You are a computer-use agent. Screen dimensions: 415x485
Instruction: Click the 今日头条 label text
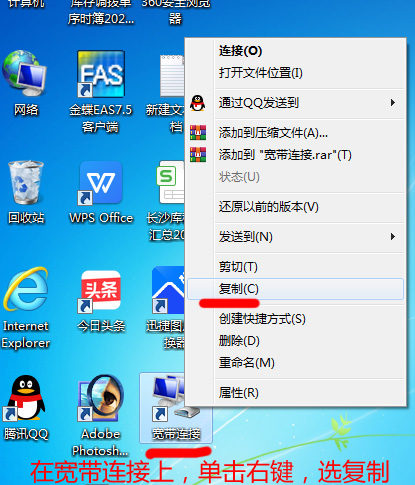(x=101, y=326)
